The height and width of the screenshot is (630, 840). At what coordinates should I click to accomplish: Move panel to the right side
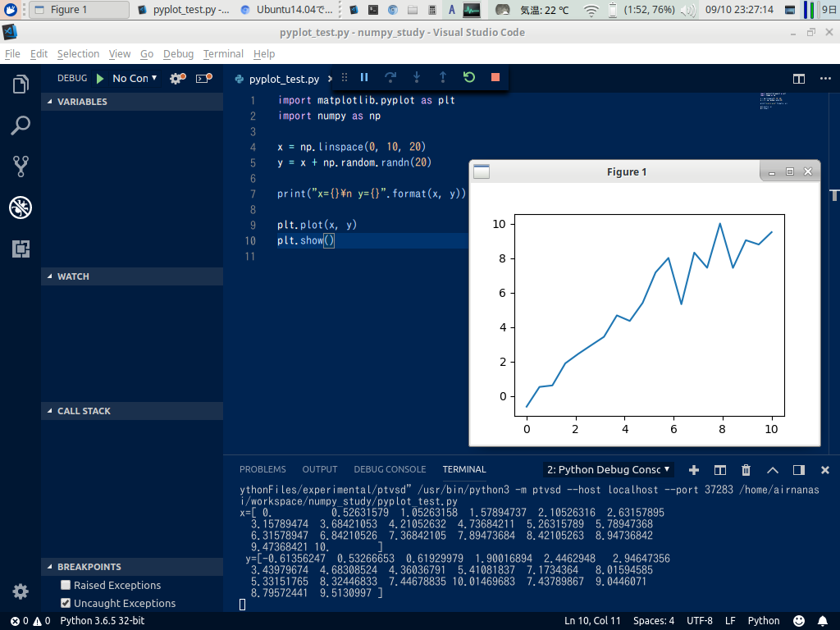[x=799, y=470]
